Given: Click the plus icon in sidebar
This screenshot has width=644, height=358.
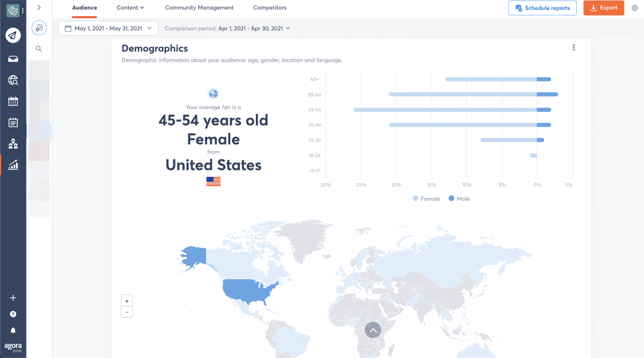Looking at the screenshot, I should [x=13, y=298].
